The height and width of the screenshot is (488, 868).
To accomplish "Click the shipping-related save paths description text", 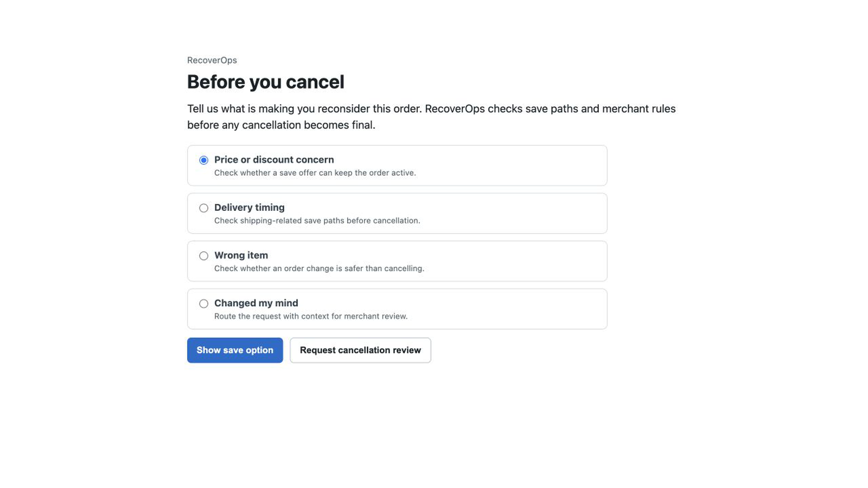I will (x=317, y=221).
